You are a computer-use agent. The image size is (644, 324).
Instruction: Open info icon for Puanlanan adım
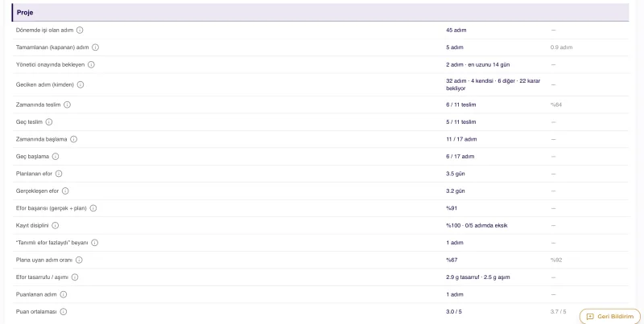pos(64,294)
